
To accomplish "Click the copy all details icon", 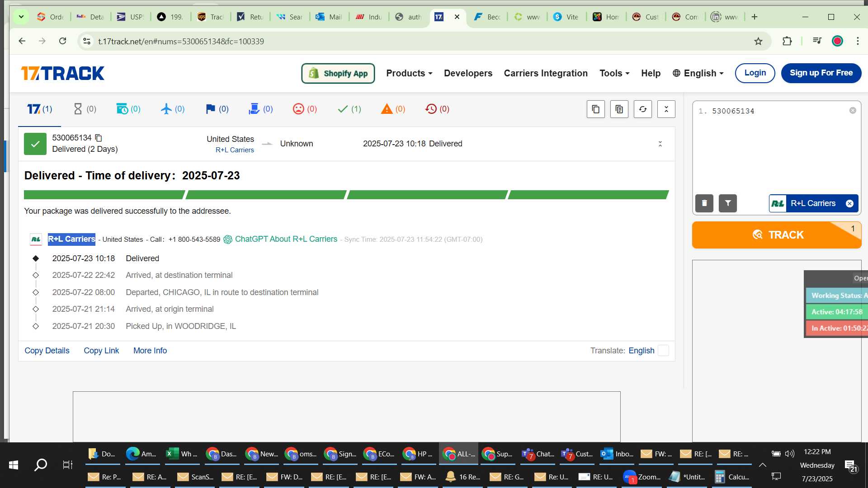I will tap(619, 109).
